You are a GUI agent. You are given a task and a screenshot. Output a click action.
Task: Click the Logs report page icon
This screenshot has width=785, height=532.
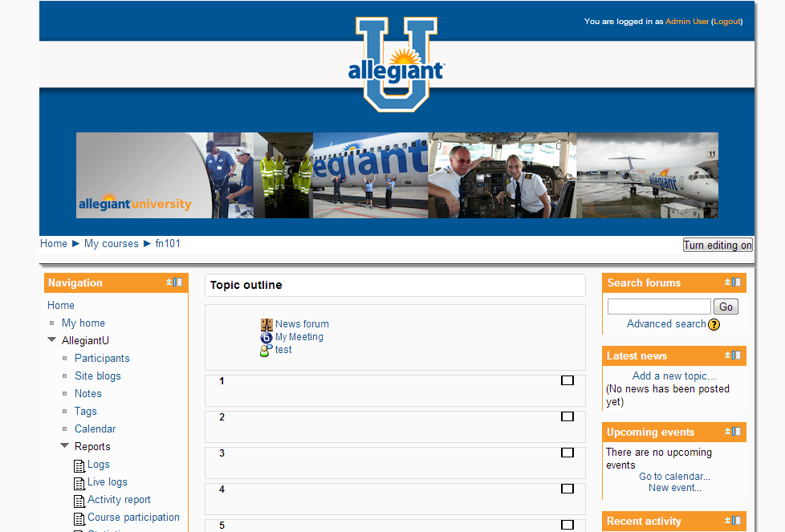(79, 465)
